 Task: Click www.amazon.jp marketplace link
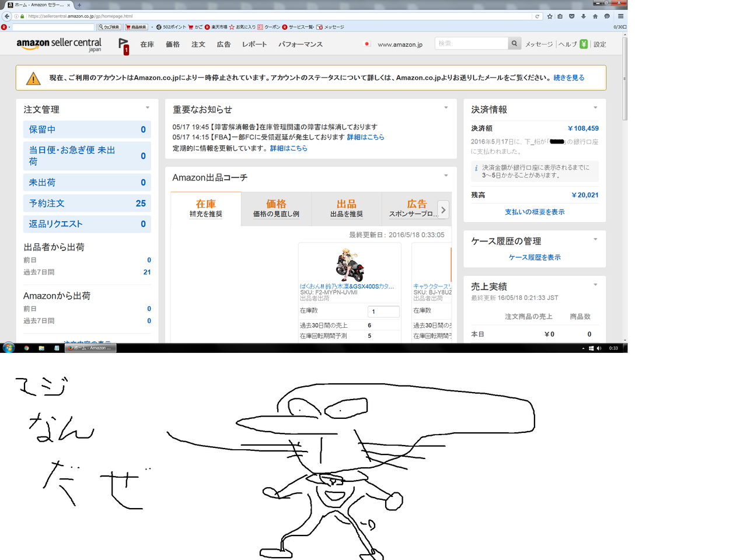(400, 44)
